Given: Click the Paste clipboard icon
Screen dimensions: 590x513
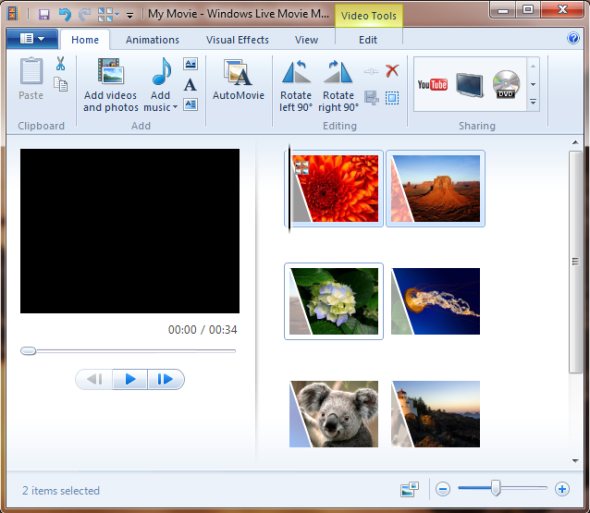Looking at the screenshot, I should [31, 70].
